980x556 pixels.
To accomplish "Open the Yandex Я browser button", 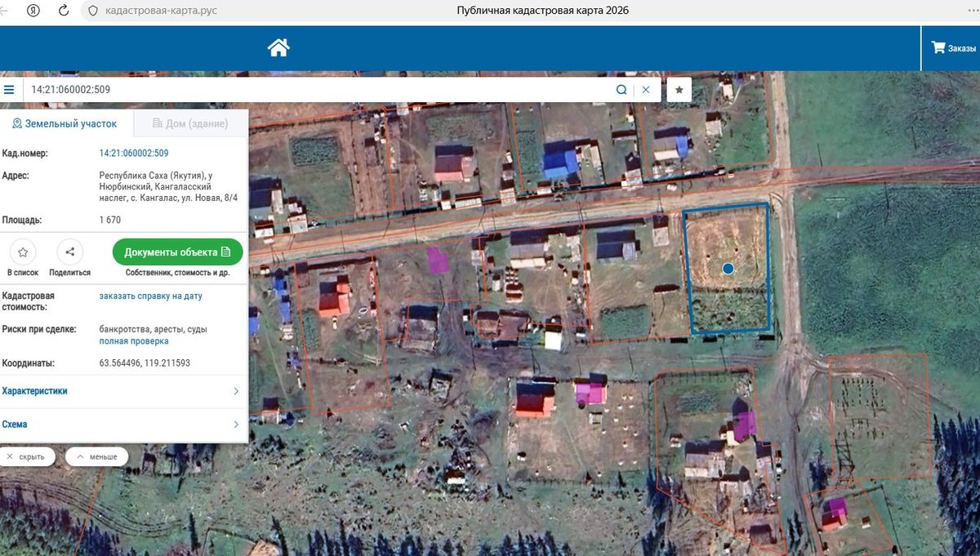I will point(34,11).
